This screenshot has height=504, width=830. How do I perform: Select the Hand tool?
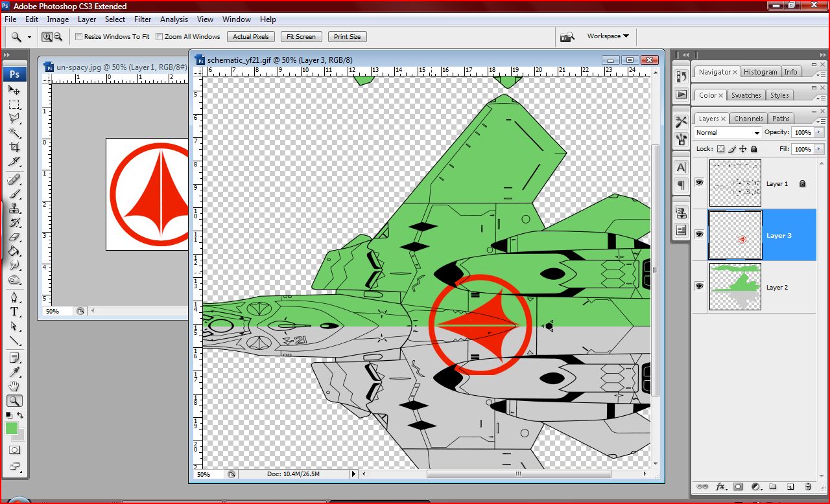pos(14,386)
